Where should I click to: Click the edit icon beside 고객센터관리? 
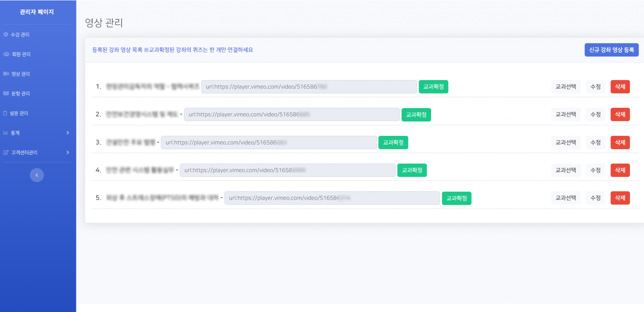click(x=6, y=152)
